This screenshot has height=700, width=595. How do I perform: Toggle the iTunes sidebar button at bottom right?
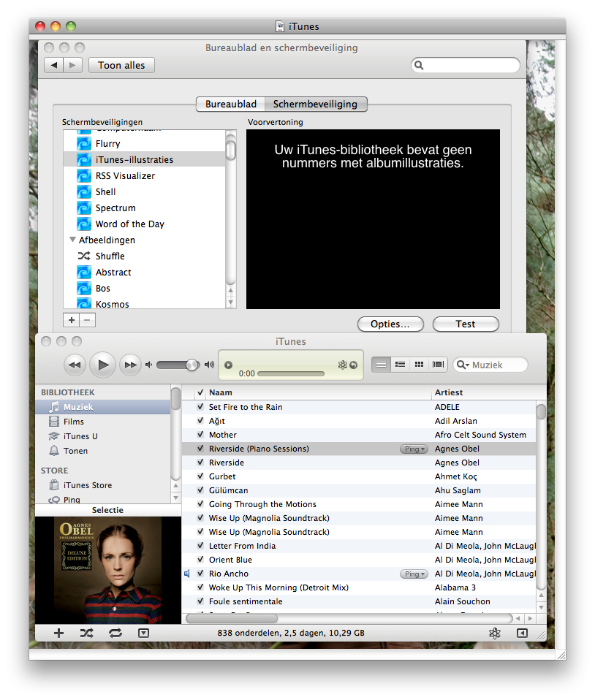pyautogui.click(x=522, y=633)
